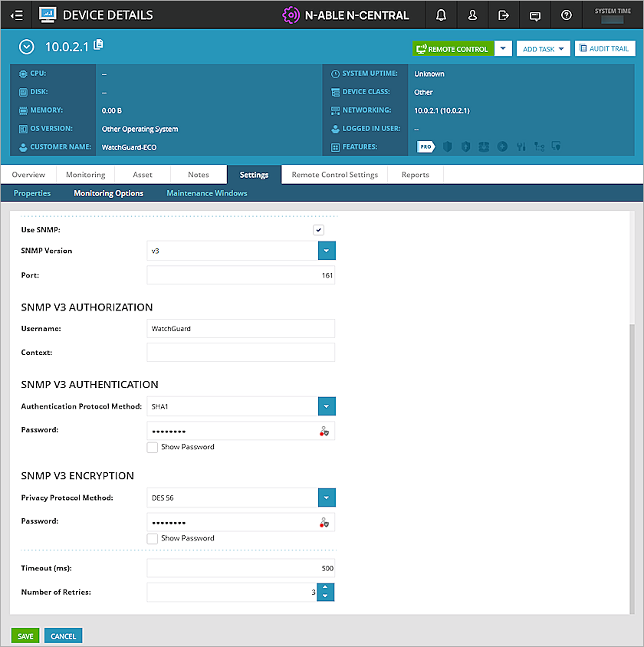Image resolution: width=644 pixels, height=647 pixels.
Task: Click the sign out icon
Action: (x=504, y=15)
